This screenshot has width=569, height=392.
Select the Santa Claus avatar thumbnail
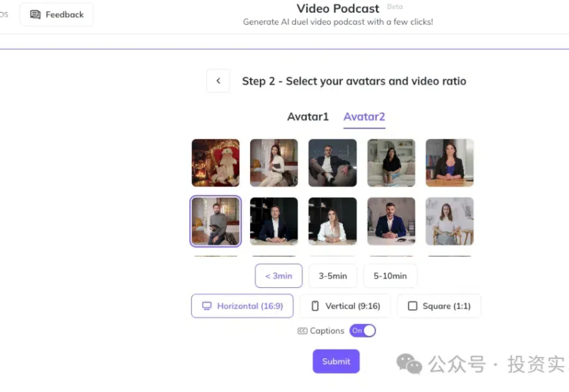[215, 163]
